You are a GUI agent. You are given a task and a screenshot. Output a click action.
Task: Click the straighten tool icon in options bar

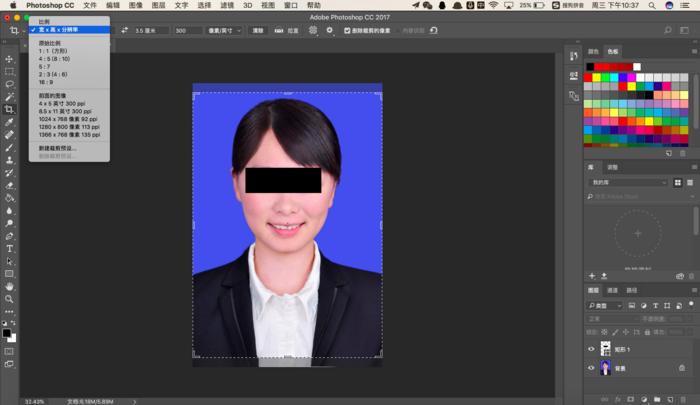[x=279, y=30]
